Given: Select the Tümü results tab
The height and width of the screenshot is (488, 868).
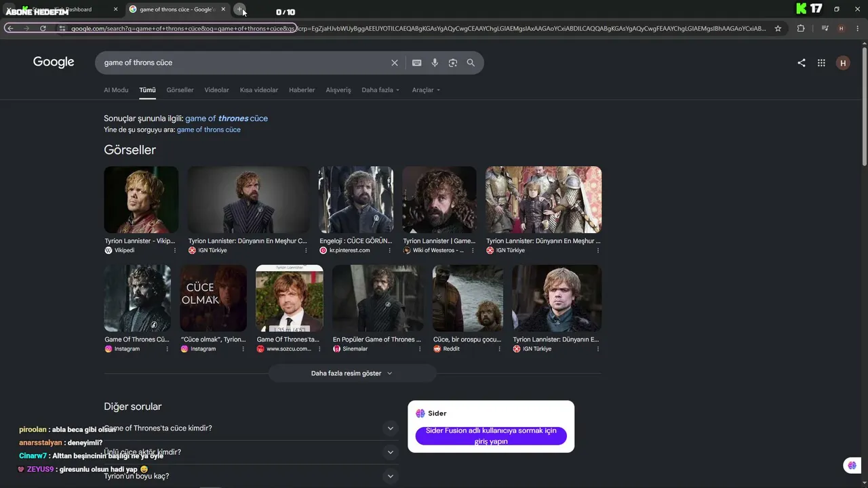Looking at the screenshot, I should click(147, 90).
